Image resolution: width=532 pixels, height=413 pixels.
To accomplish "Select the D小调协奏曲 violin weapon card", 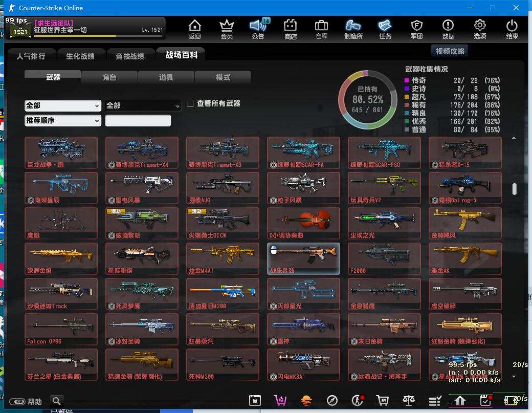I will coord(303,223).
